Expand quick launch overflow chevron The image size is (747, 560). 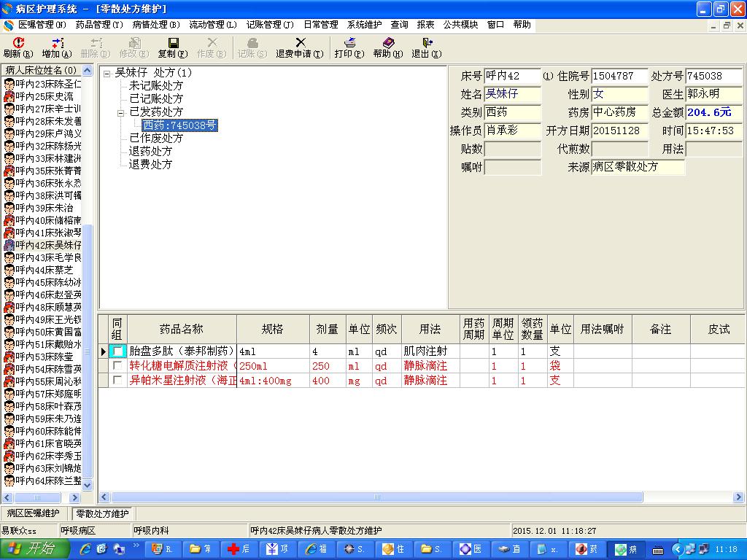coord(136,545)
